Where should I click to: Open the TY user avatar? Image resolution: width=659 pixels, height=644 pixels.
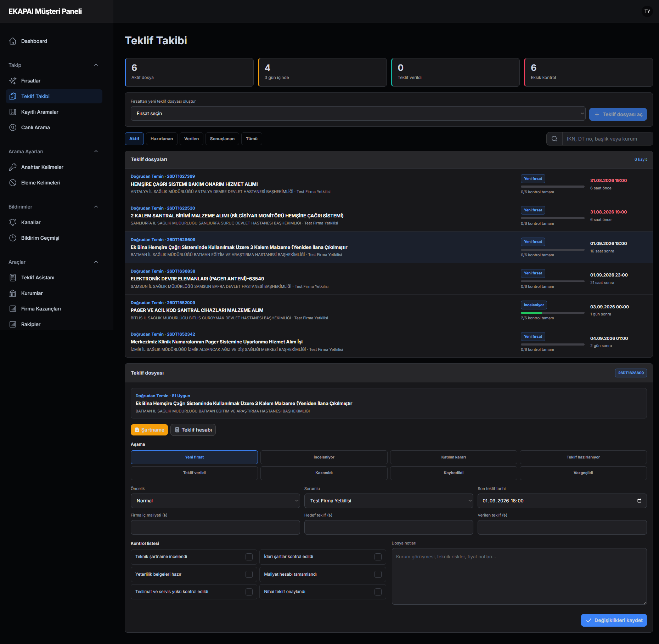pyautogui.click(x=647, y=11)
